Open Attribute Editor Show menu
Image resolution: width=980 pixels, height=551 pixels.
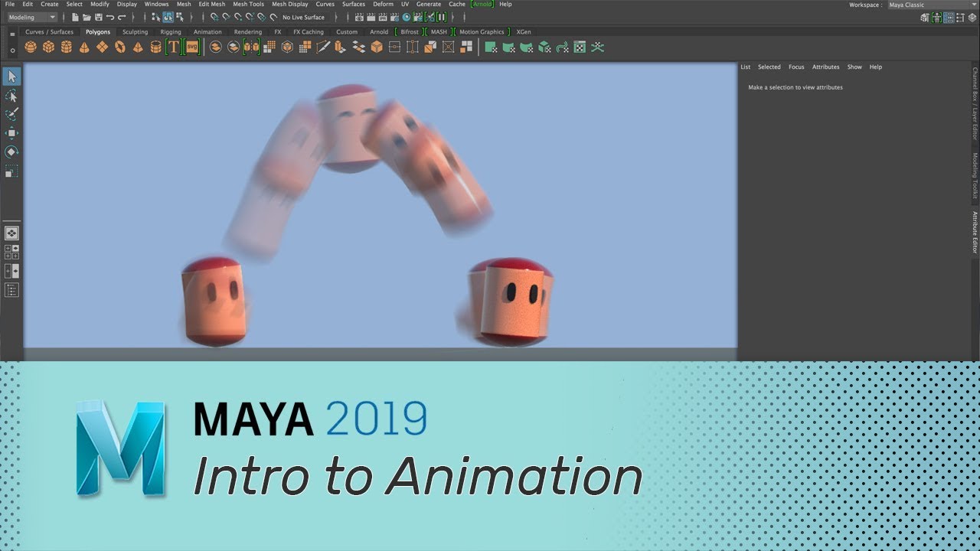[x=854, y=67]
